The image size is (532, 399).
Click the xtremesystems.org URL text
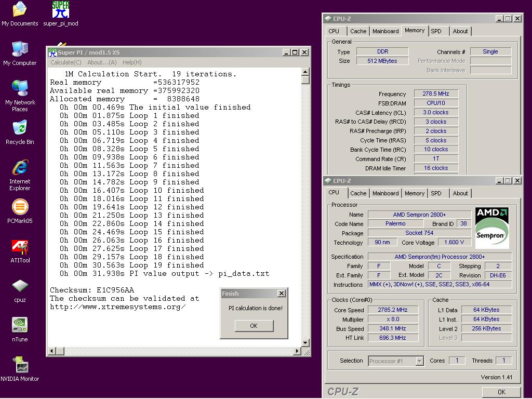pyautogui.click(x=118, y=307)
